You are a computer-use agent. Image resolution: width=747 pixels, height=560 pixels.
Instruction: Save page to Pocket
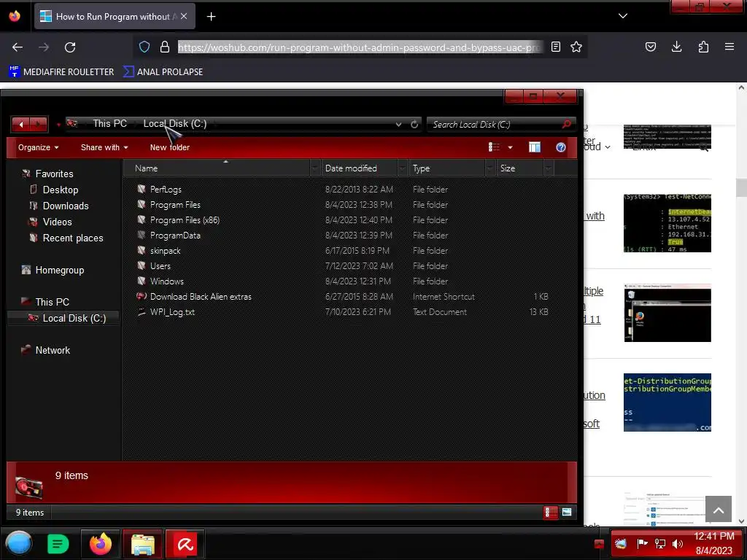tap(650, 47)
